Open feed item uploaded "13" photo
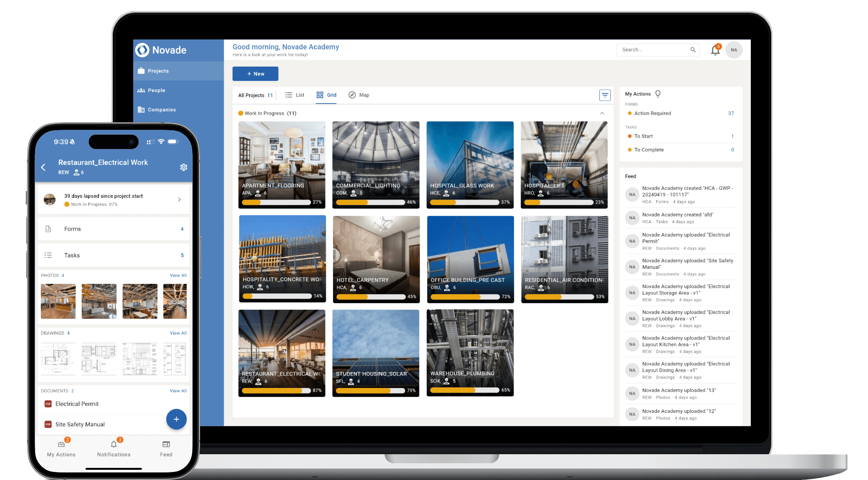The width and height of the screenshot is (868, 480). click(x=681, y=394)
